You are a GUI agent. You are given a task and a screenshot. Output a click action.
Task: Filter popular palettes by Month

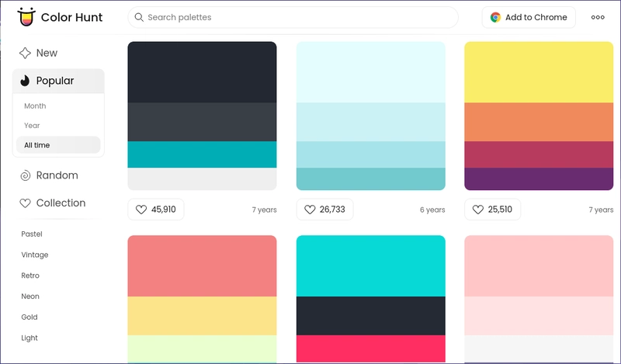pos(35,106)
